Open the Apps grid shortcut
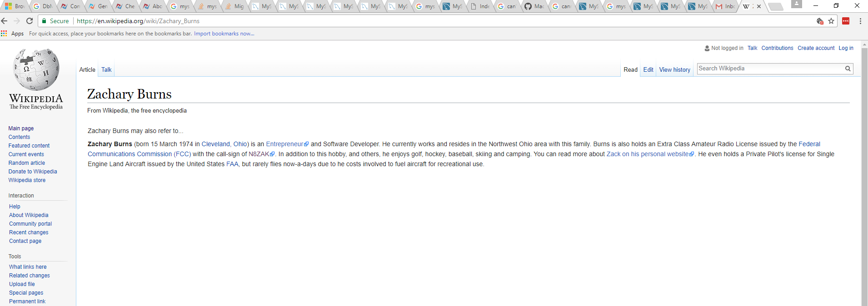 coord(12,34)
